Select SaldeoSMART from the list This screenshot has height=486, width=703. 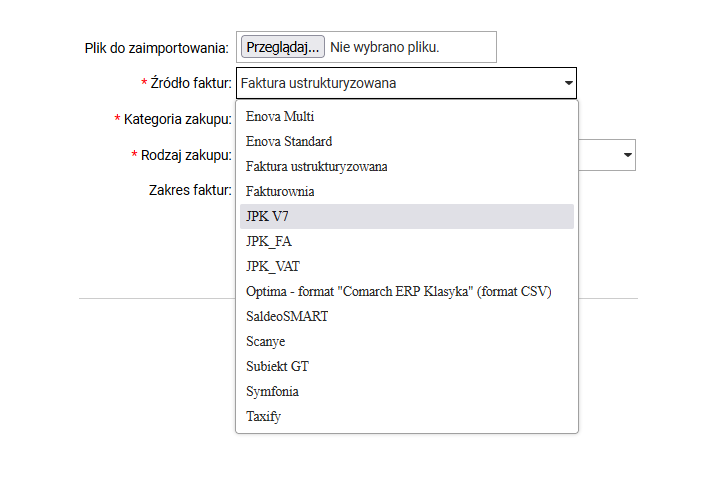287,316
